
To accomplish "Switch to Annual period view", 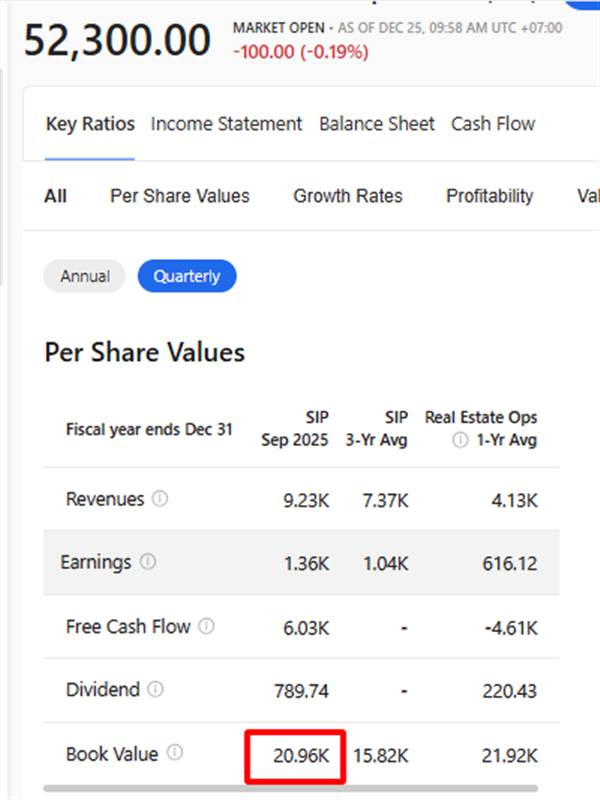I will pos(84,276).
